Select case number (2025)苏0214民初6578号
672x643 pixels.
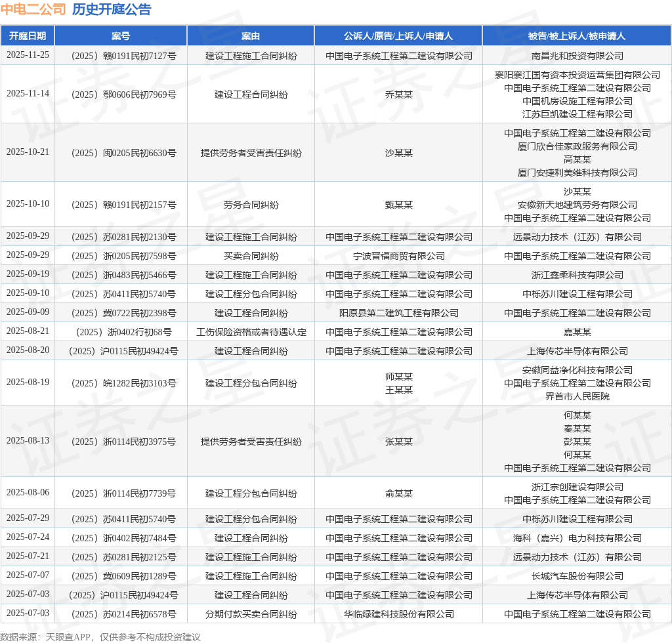coord(123,614)
